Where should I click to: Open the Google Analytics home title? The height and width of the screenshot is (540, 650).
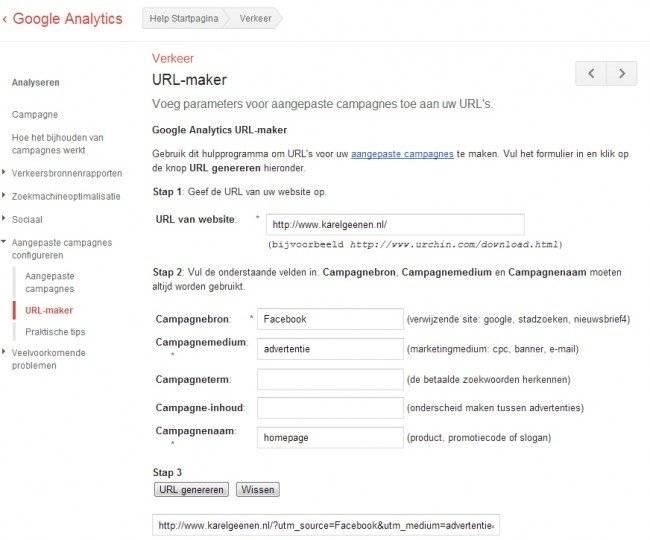68,19
